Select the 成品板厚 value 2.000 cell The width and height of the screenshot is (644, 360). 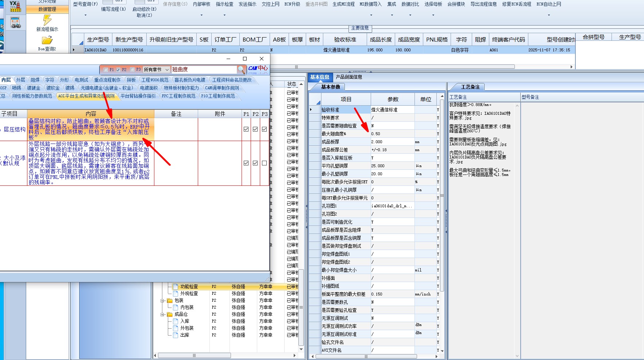(393, 142)
